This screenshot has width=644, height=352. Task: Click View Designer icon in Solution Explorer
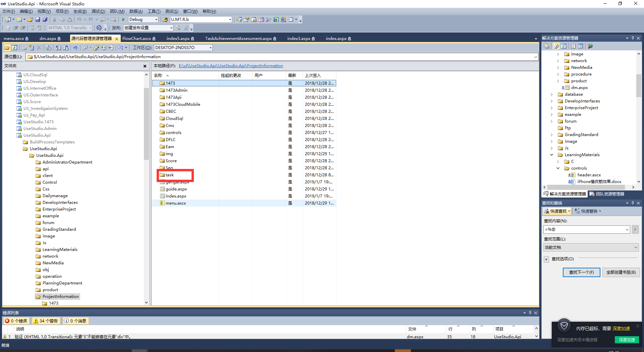(x=581, y=46)
